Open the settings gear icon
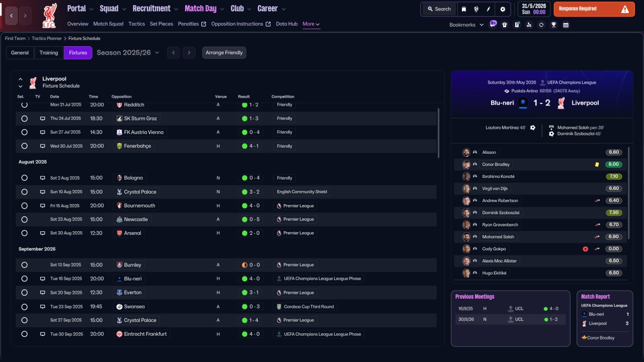Image resolution: width=644 pixels, height=362 pixels. [503, 9]
